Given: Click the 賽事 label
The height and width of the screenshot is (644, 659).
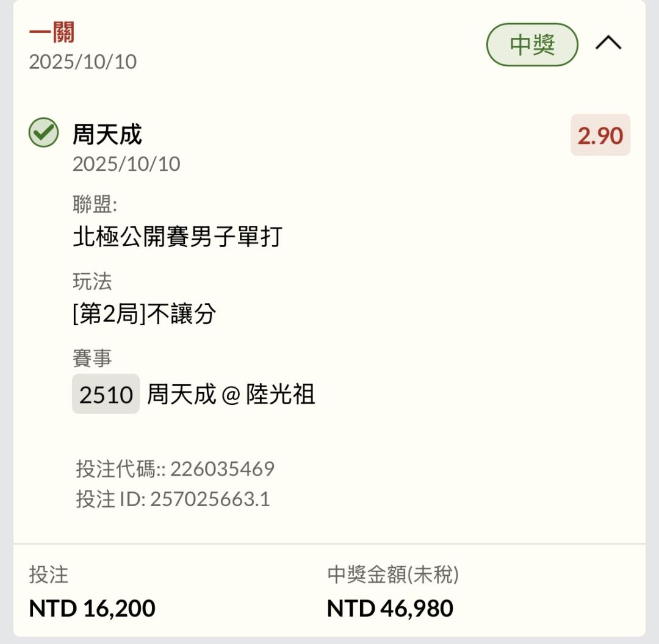Looking at the screenshot, I should 92,358.
